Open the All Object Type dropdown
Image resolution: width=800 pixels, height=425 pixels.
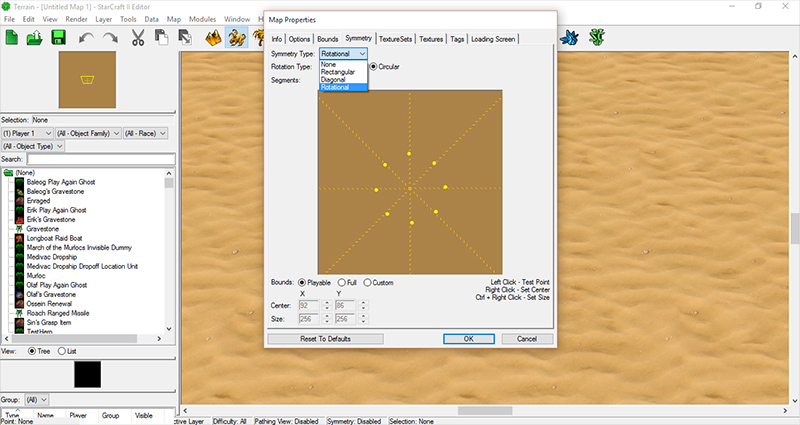tap(33, 146)
